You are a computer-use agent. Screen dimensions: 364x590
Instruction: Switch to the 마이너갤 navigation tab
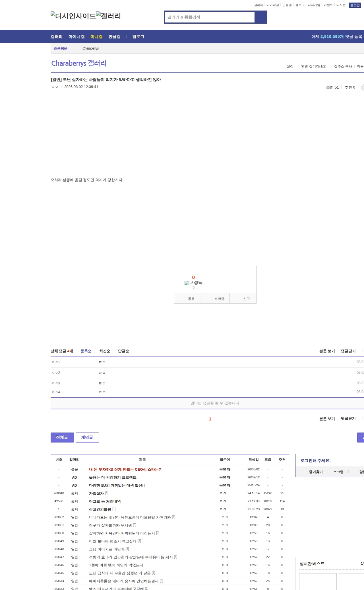[76, 37]
